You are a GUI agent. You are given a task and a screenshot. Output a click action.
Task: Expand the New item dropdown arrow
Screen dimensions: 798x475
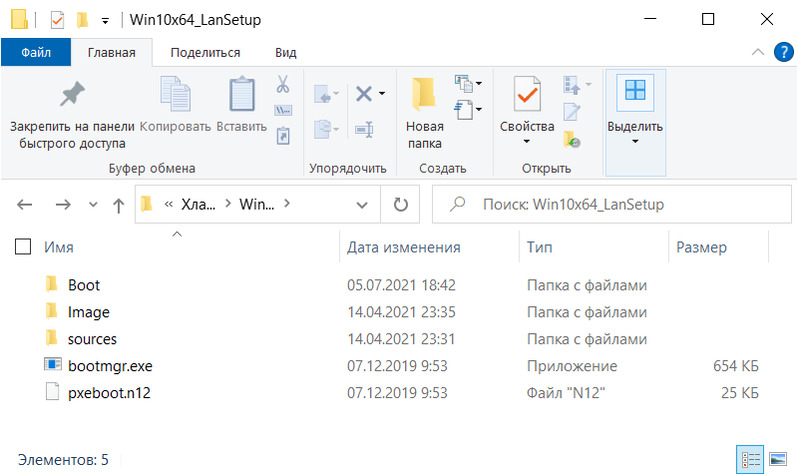[479, 83]
